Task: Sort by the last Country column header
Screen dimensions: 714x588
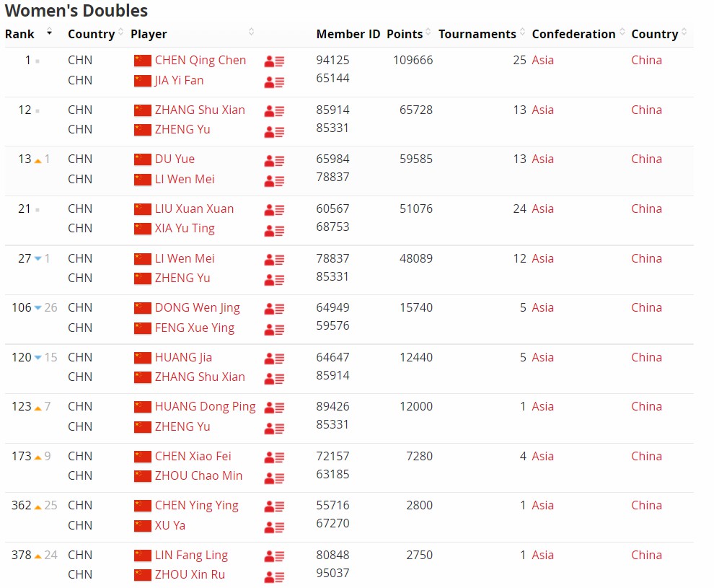Action: (659, 34)
